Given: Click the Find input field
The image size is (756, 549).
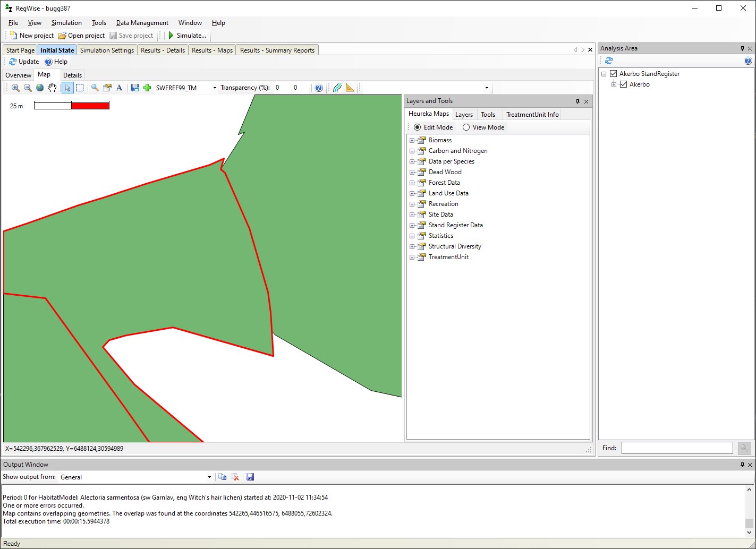Looking at the screenshot, I should [677, 448].
